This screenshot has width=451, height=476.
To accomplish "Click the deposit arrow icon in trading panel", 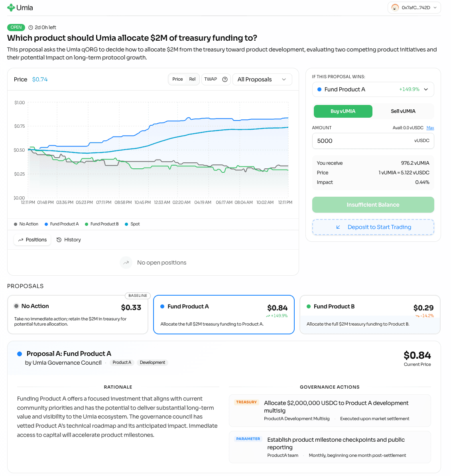I will pyautogui.click(x=338, y=227).
